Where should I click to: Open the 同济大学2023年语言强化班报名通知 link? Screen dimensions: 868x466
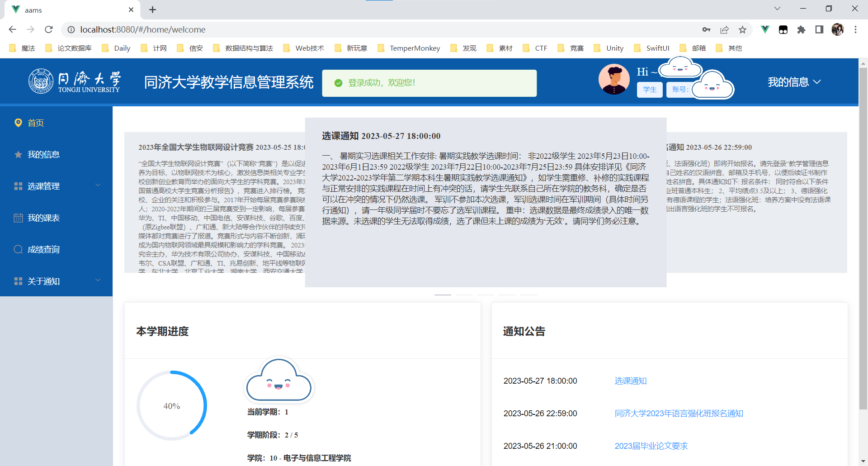[x=679, y=414]
